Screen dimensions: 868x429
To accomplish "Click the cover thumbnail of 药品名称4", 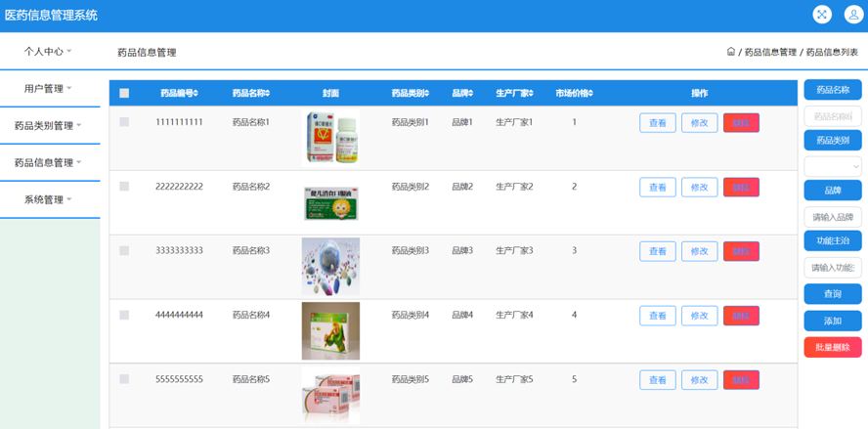I will pyautogui.click(x=330, y=330).
